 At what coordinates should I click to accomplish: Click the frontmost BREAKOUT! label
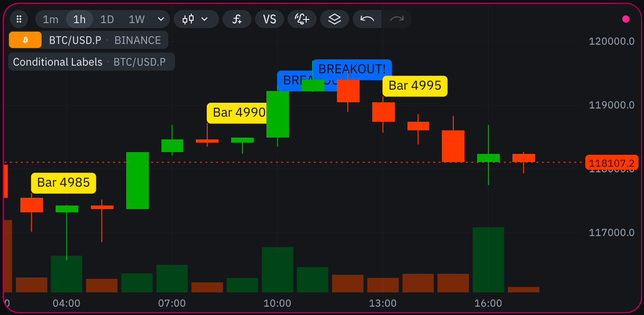coord(352,69)
